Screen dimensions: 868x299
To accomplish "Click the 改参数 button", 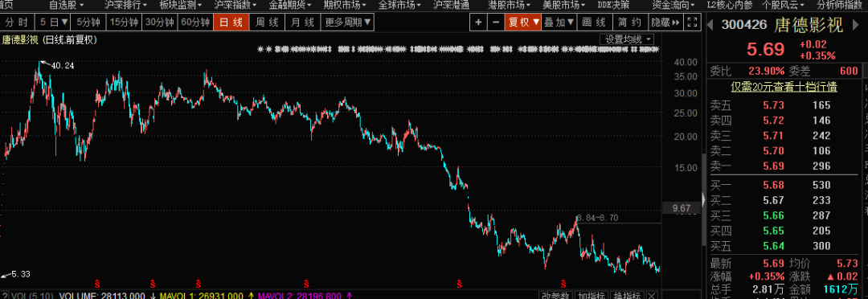I will coord(556,296).
